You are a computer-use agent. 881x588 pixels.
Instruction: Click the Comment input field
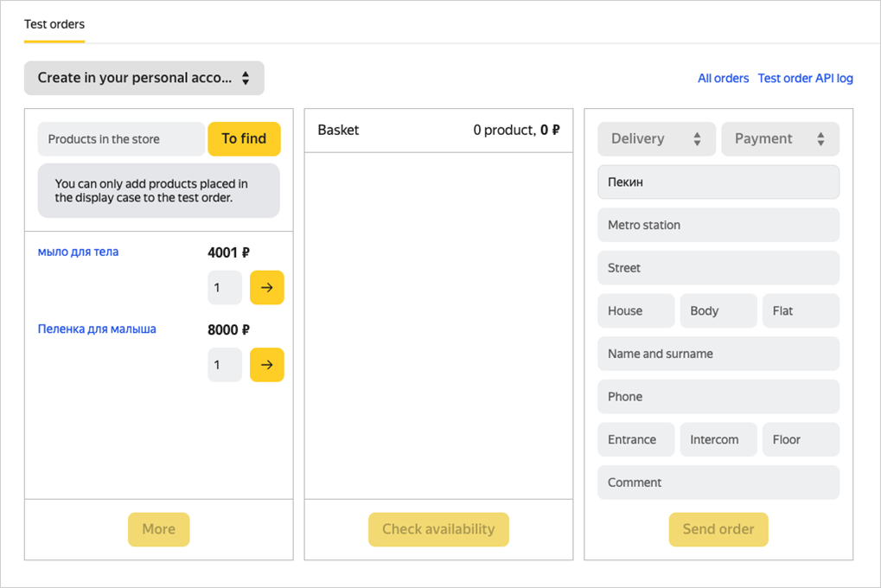tap(718, 483)
